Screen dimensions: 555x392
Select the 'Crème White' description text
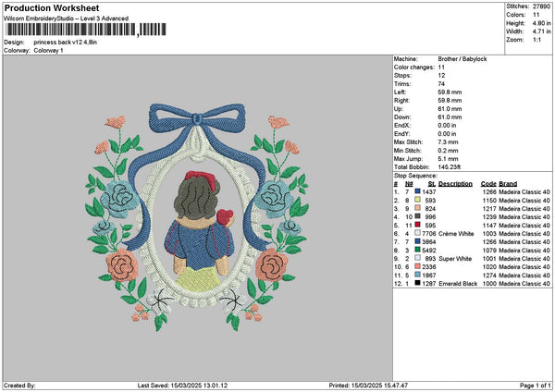456,234
